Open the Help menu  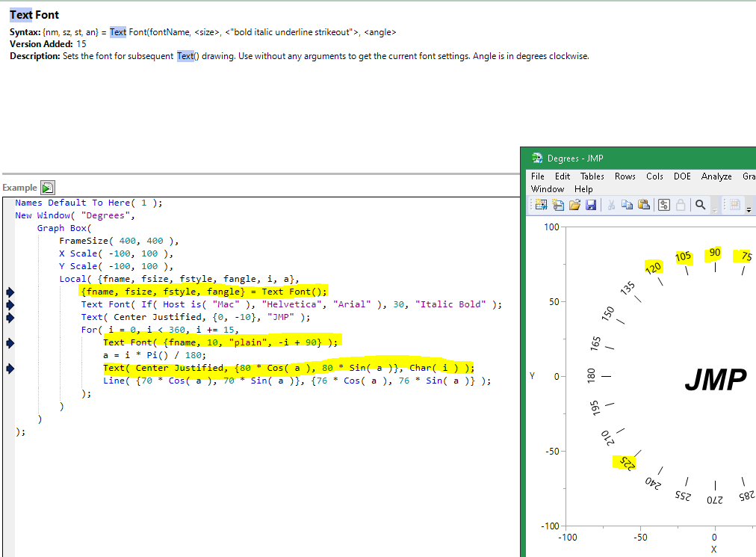pyautogui.click(x=583, y=189)
